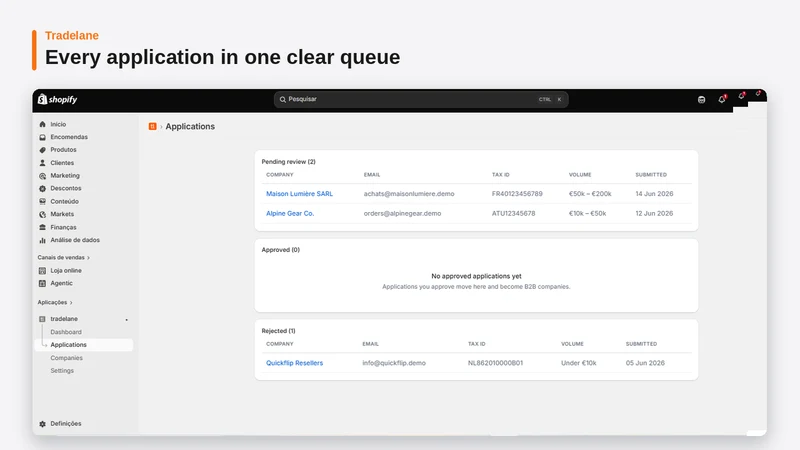Click the Conteúdo icon

coord(42,202)
